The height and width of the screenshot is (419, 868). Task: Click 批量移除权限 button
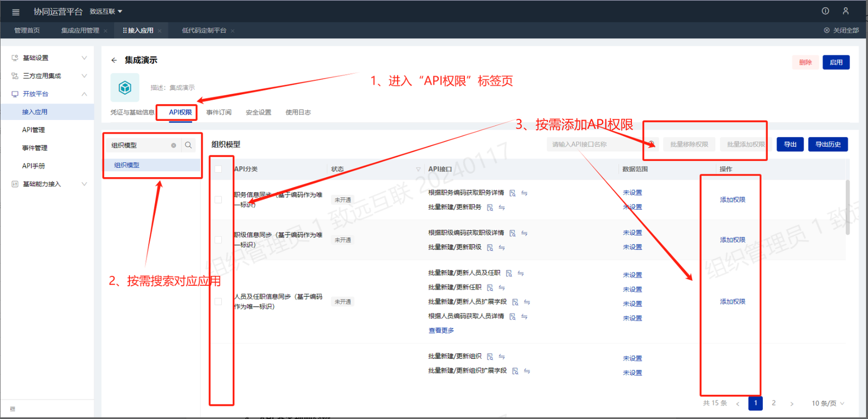click(689, 144)
